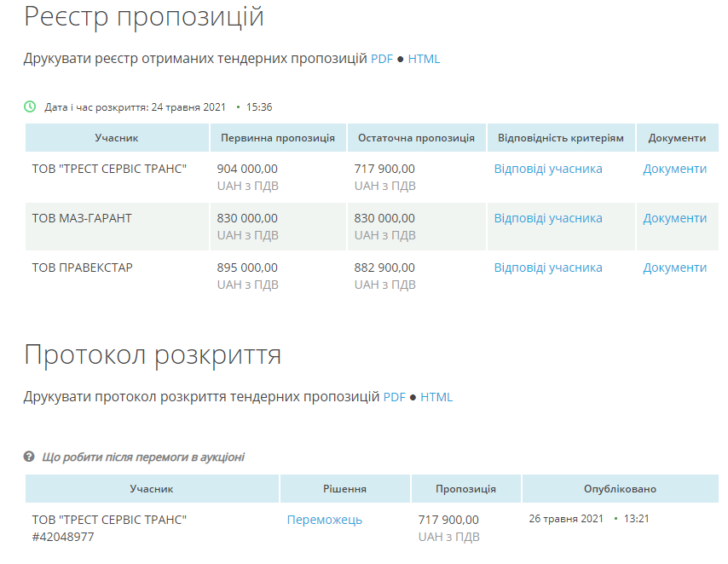Select the ТОВ МАЗ-ГАРАНТ participant name
Image resolution: width=728 pixels, height=564 pixels.
pos(82,218)
